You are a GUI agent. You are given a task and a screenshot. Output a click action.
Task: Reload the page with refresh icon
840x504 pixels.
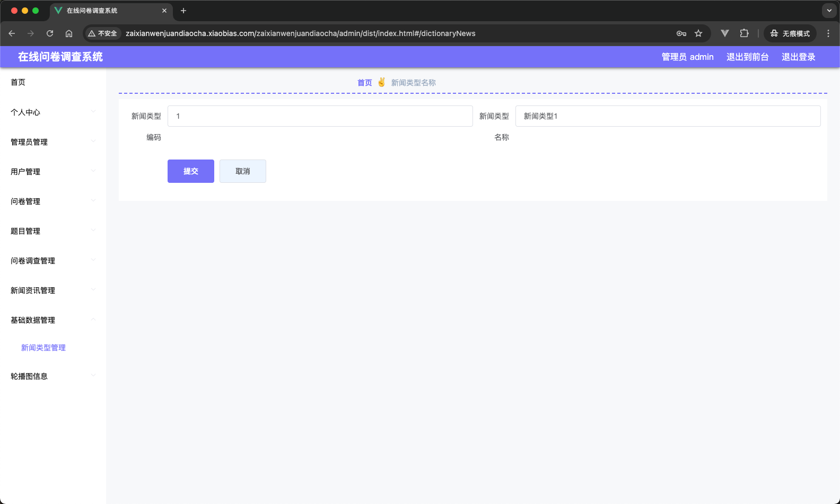50,33
